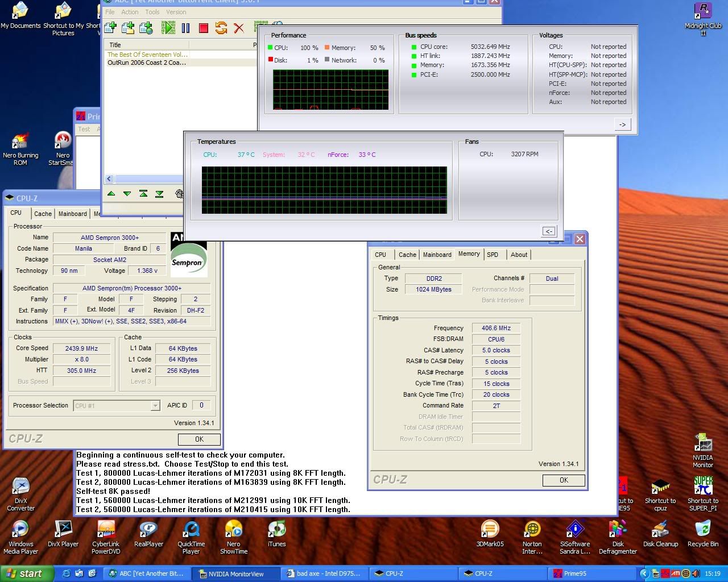Switch to Cache tab in left CPU-Z

click(x=43, y=214)
